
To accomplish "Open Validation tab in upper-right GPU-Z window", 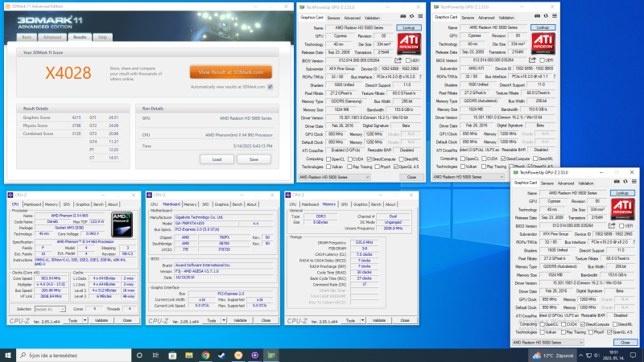I will pos(506,18).
